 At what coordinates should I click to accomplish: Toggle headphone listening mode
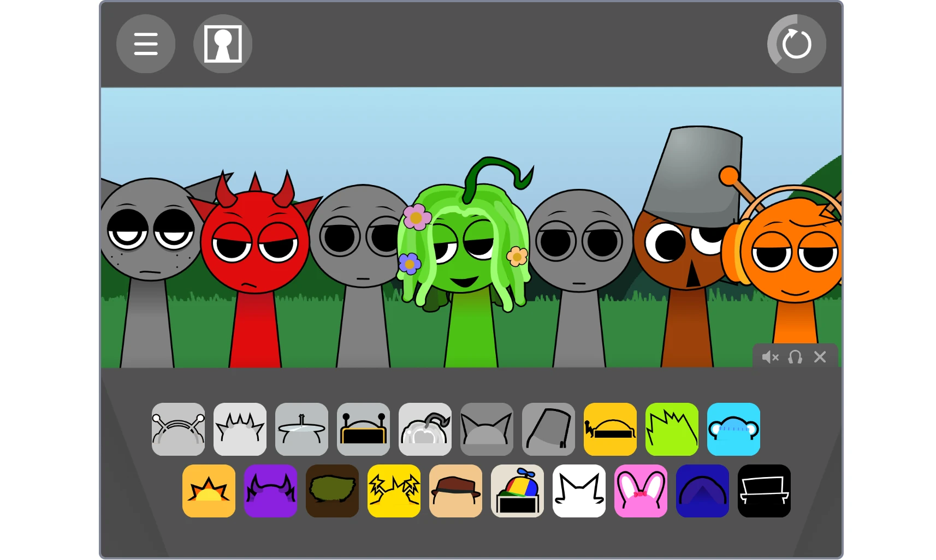795,357
